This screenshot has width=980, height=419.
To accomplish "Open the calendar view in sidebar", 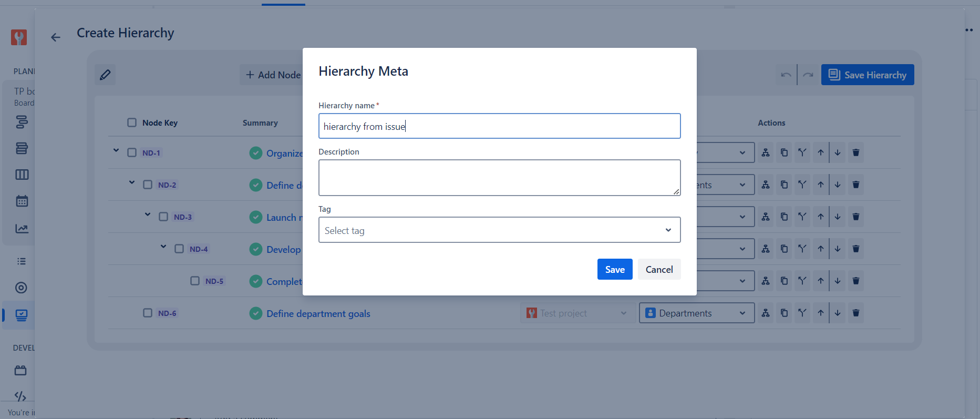I will coord(22,201).
